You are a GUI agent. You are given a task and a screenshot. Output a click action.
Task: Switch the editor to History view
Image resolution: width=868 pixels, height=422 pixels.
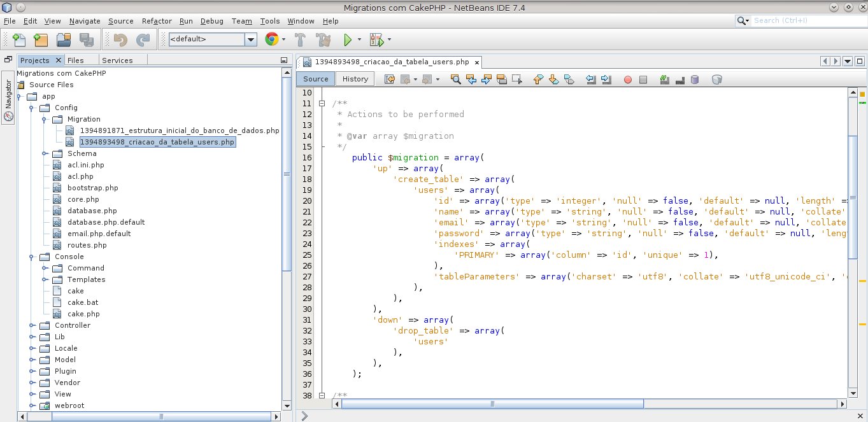pos(355,79)
